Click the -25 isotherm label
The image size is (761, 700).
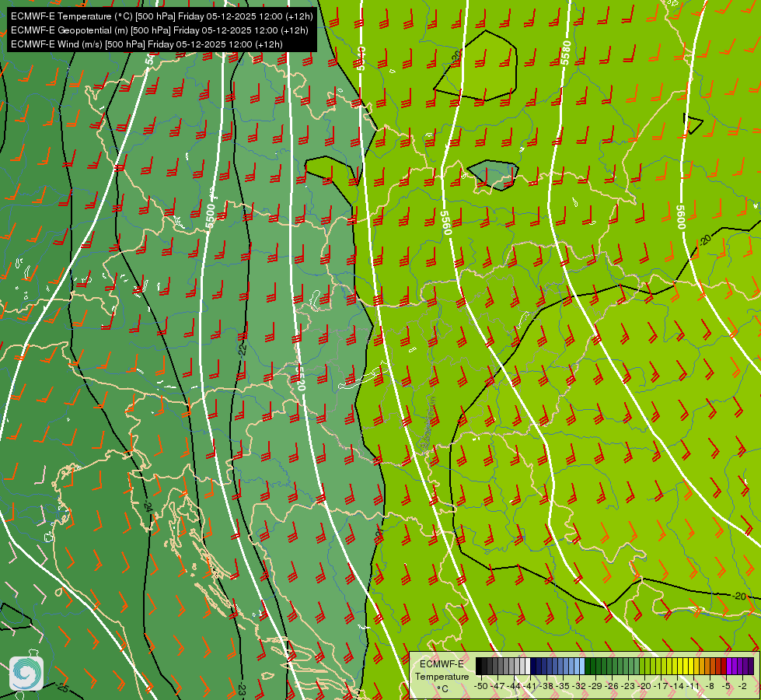[x=61, y=687]
